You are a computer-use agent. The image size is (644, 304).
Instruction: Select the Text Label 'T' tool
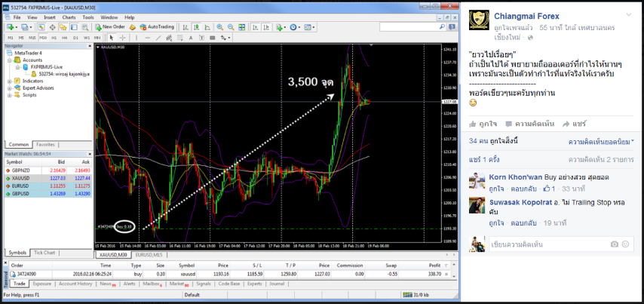[x=201, y=38]
